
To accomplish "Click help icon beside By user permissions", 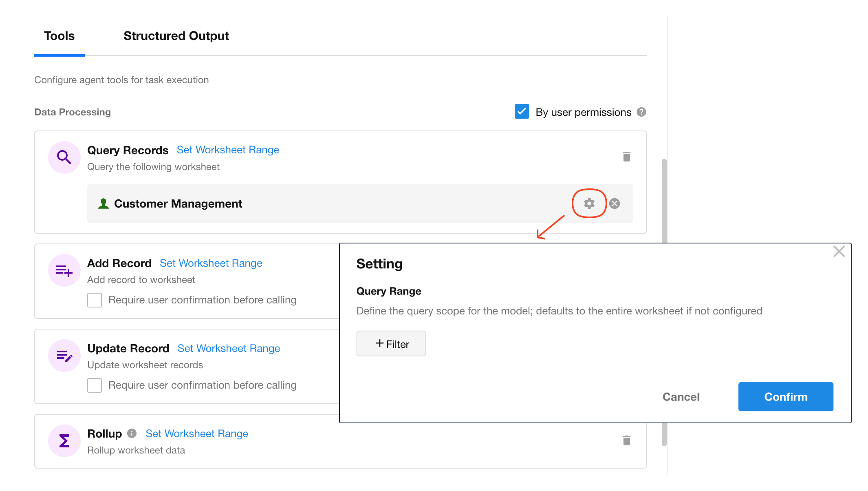I will tap(641, 112).
